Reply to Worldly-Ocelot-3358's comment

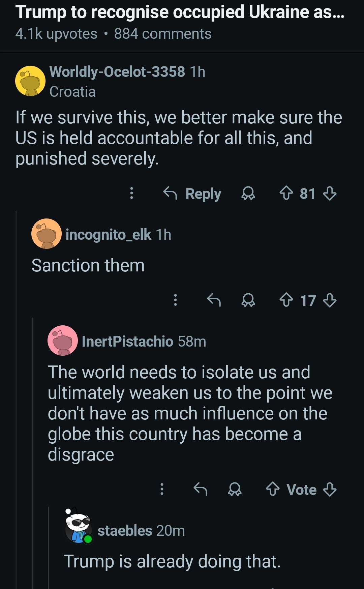(192, 194)
